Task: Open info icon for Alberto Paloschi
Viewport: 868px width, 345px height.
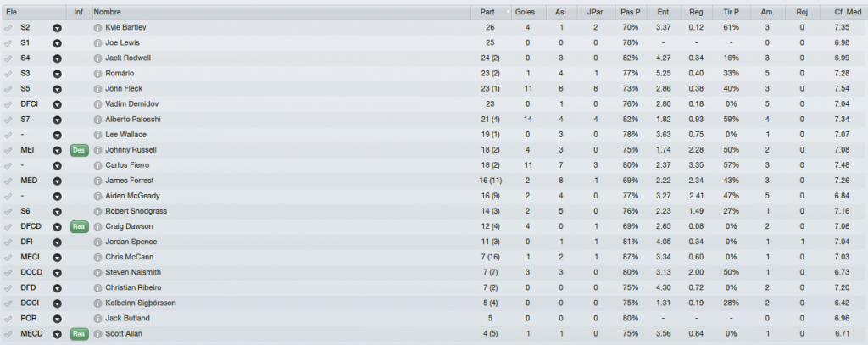Action: click(97, 120)
